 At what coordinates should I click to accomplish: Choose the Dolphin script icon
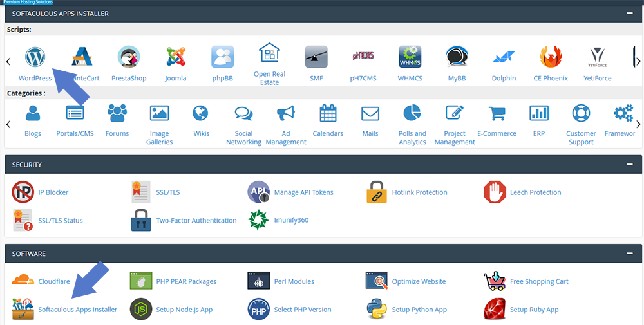coord(504,57)
